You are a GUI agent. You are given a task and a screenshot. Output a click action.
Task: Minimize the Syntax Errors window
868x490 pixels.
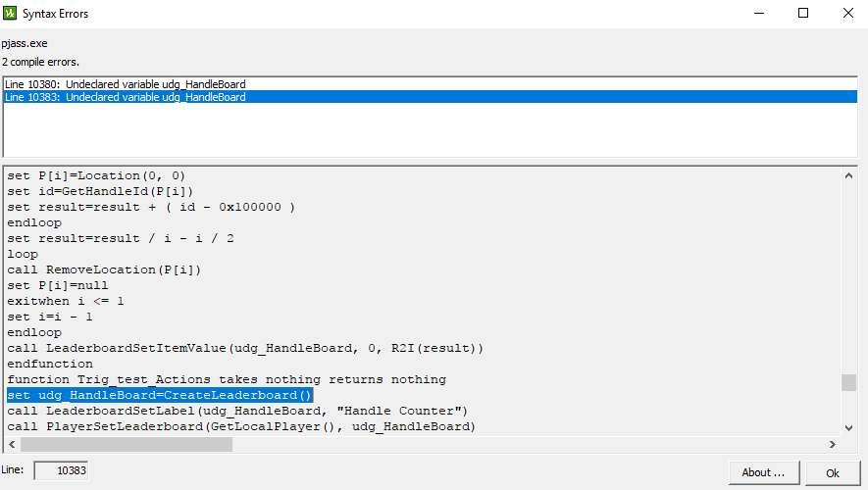pyautogui.click(x=758, y=13)
